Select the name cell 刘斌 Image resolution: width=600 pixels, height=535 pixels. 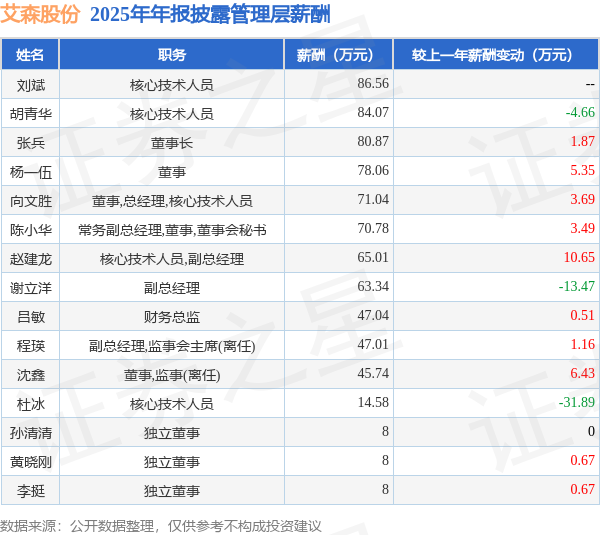point(31,85)
